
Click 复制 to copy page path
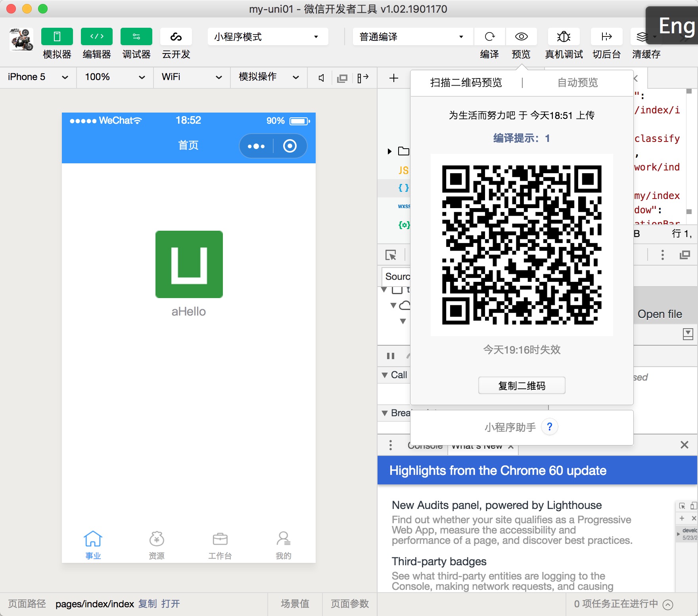pos(148,604)
